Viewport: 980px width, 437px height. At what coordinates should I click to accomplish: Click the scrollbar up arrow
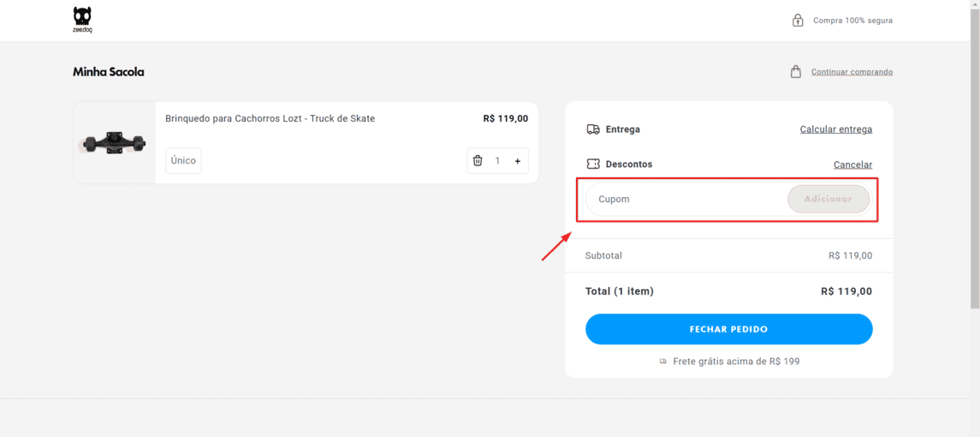(974, 5)
